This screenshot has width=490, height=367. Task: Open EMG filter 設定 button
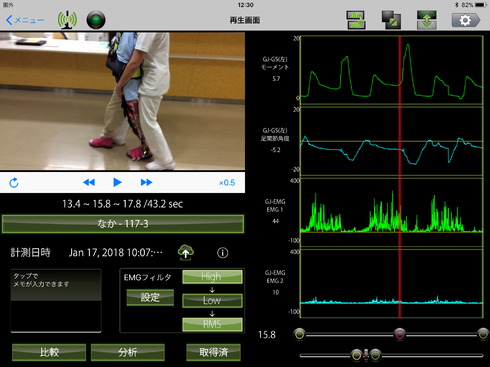[x=150, y=297]
